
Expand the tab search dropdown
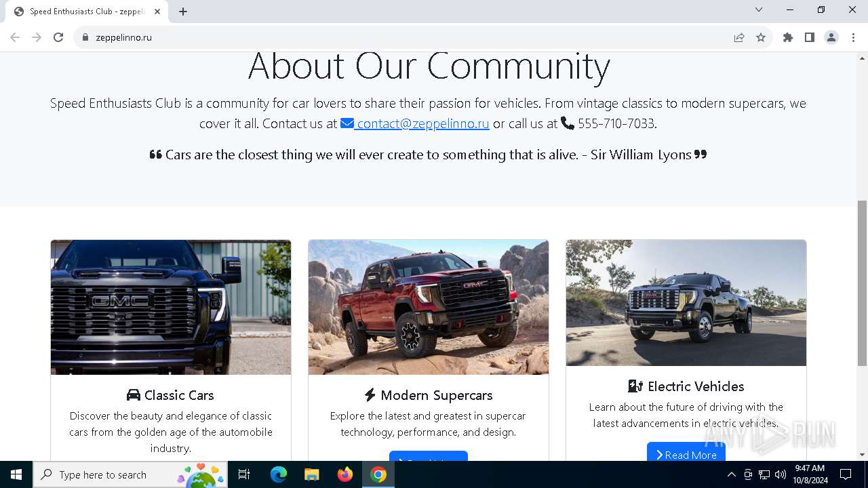759,9
